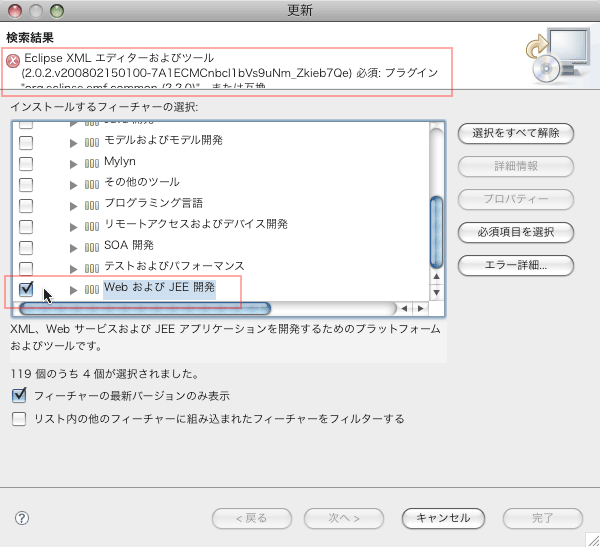Click the horizontal scrollbar thumb of feature list
Screen dimensions: 600x547
click(x=145, y=308)
